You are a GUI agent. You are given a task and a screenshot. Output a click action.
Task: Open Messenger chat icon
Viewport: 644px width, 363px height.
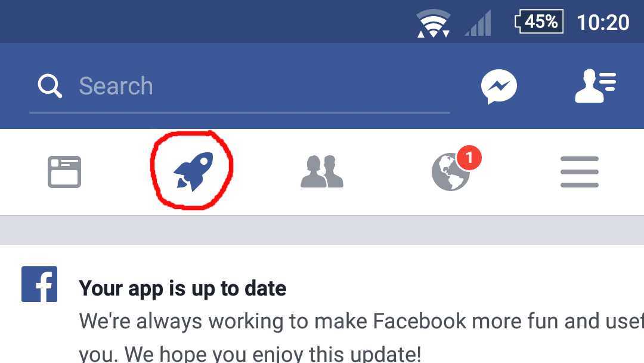coord(499,87)
